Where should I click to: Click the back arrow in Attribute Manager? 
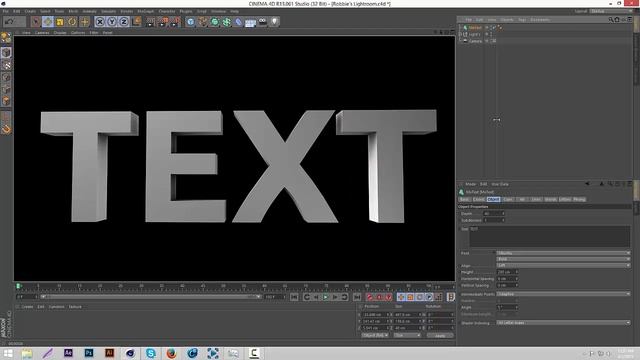pos(587,184)
